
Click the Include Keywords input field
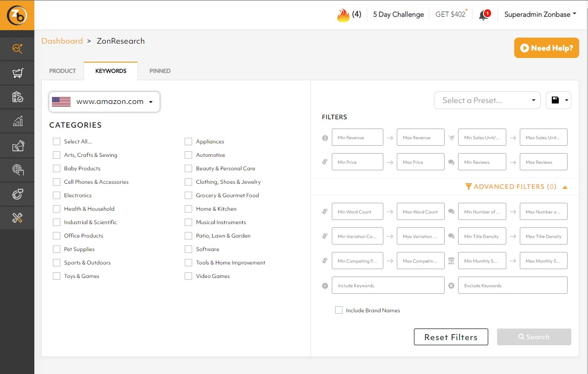[388, 285]
